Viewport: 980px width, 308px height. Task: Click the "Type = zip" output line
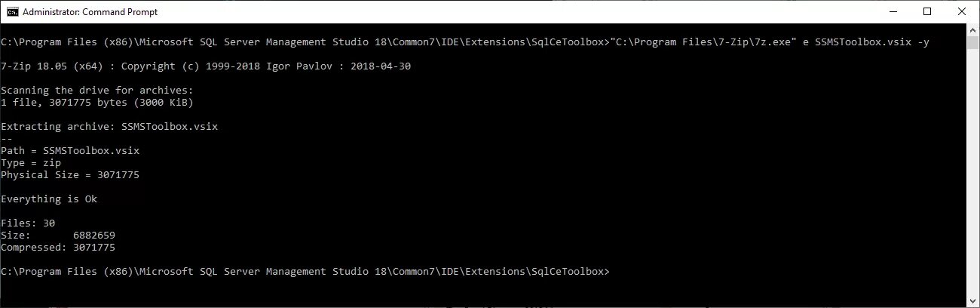(31, 163)
